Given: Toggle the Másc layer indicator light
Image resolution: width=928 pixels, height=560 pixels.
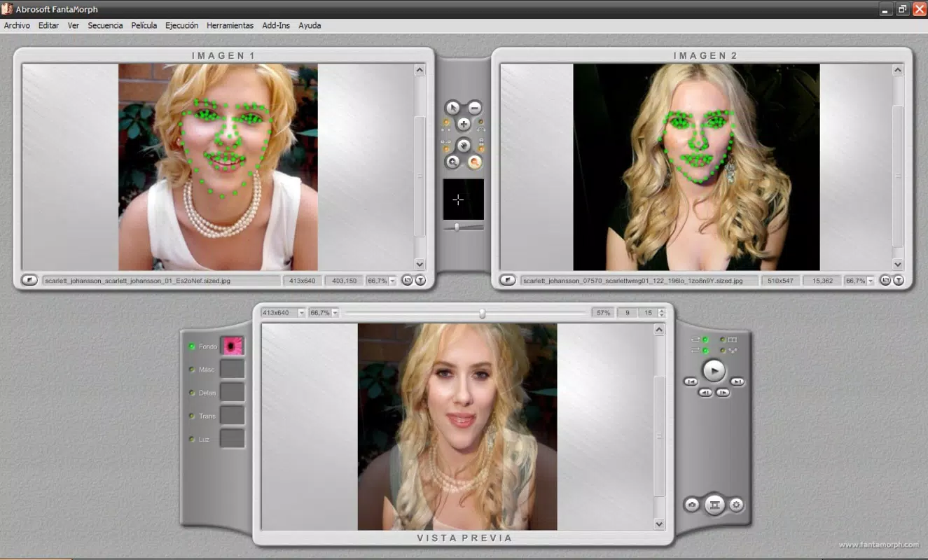Looking at the screenshot, I should point(192,370).
